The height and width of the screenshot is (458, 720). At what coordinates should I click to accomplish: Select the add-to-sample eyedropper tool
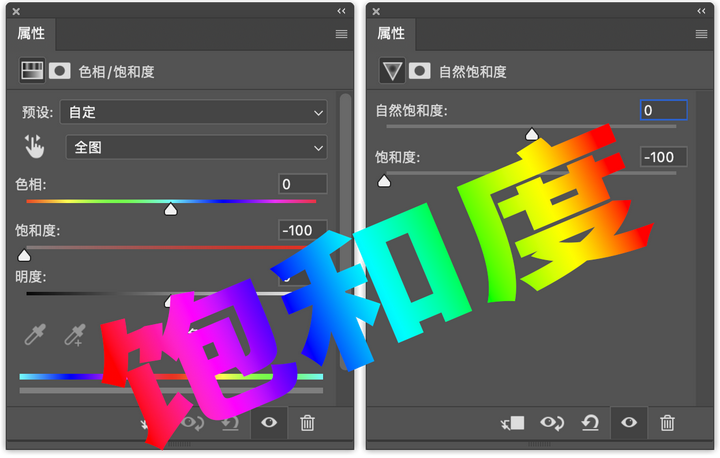75,334
